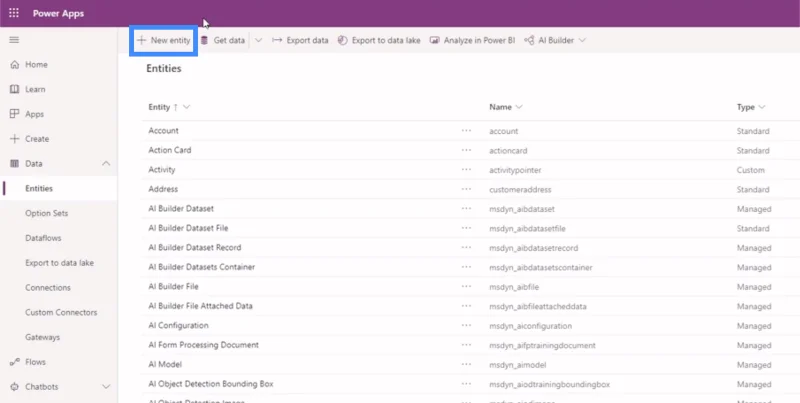Click the Name column header text
The width and height of the screenshot is (800, 403).
coord(500,107)
